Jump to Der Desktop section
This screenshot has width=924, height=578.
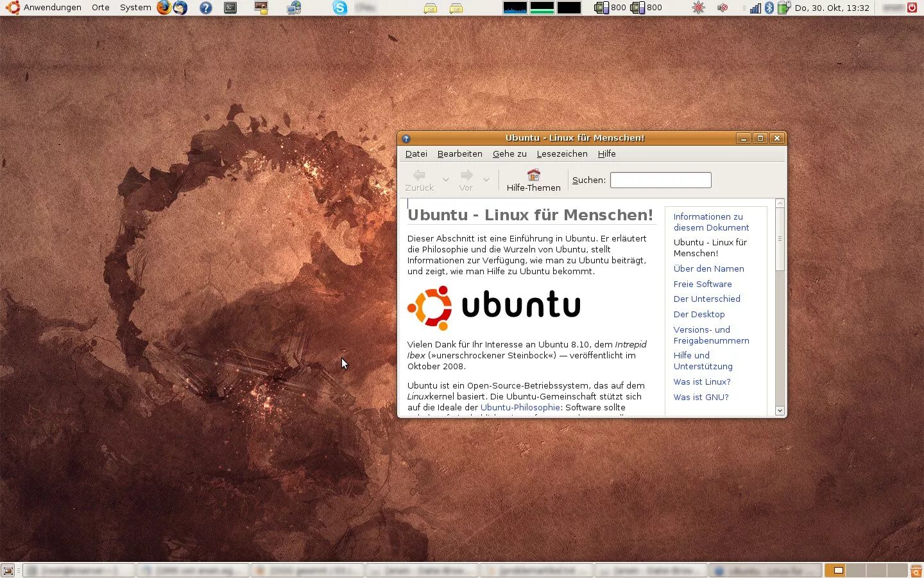699,315
